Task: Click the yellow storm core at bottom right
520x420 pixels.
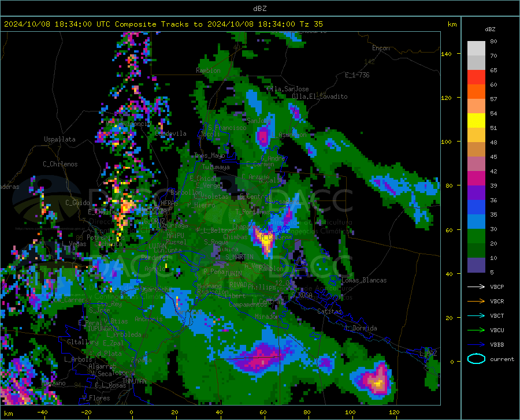Action: [x=378, y=384]
